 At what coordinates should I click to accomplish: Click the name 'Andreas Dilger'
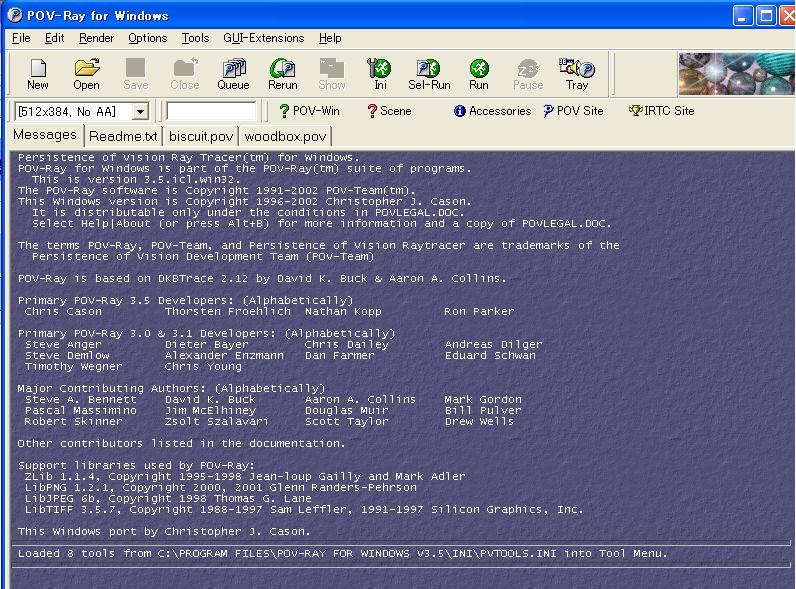tap(493, 344)
